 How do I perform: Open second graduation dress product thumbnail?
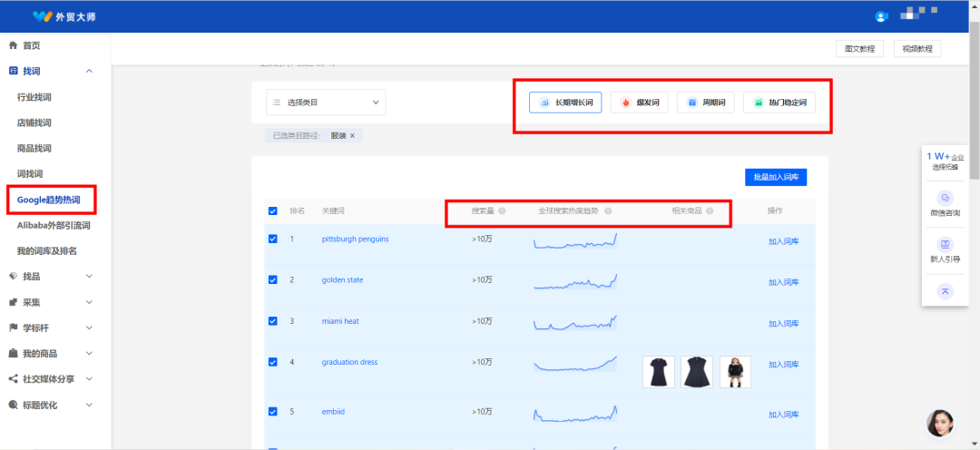697,372
